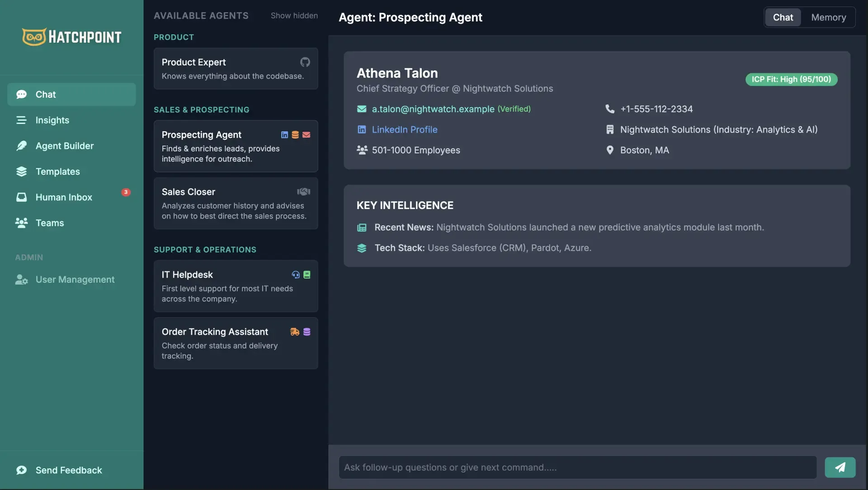Switch to the Memory tab
Viewport: 868px width, 490px height.
coord(829,17)
